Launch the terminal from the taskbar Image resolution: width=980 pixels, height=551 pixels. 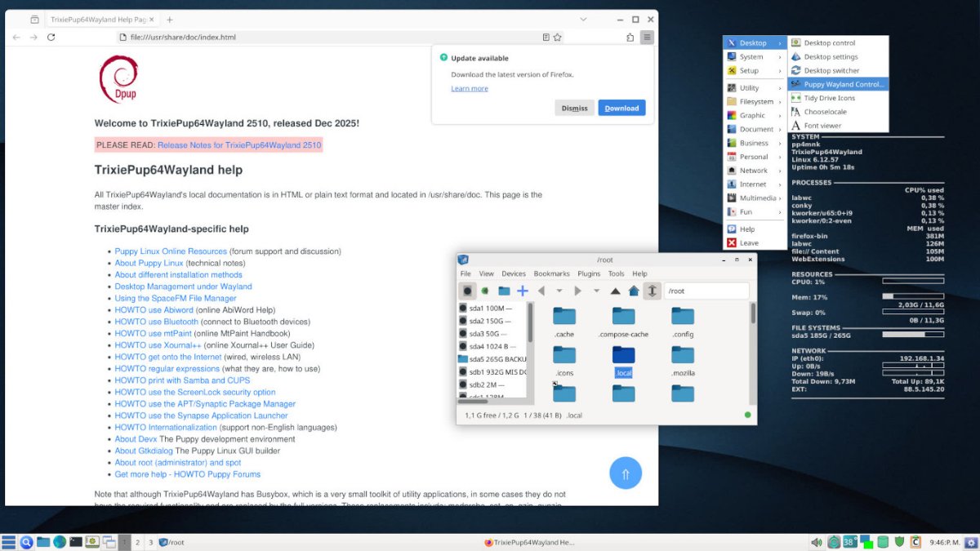(76, 542)
